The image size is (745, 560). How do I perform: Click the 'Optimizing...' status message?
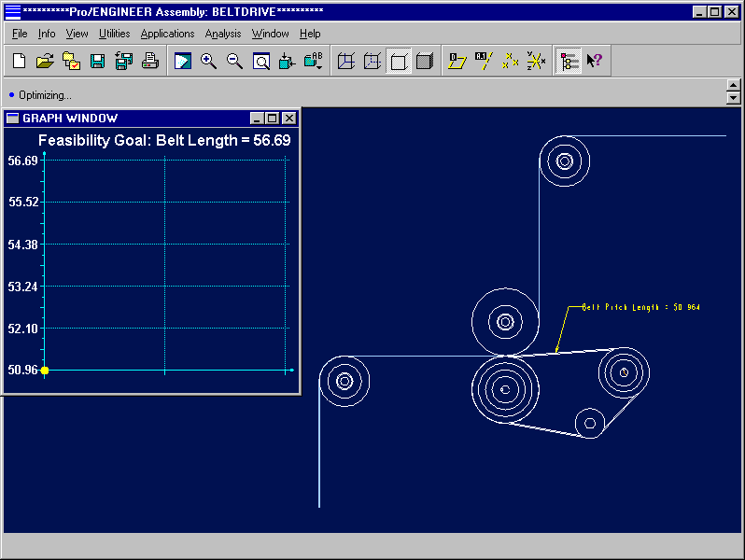(45, 95)
